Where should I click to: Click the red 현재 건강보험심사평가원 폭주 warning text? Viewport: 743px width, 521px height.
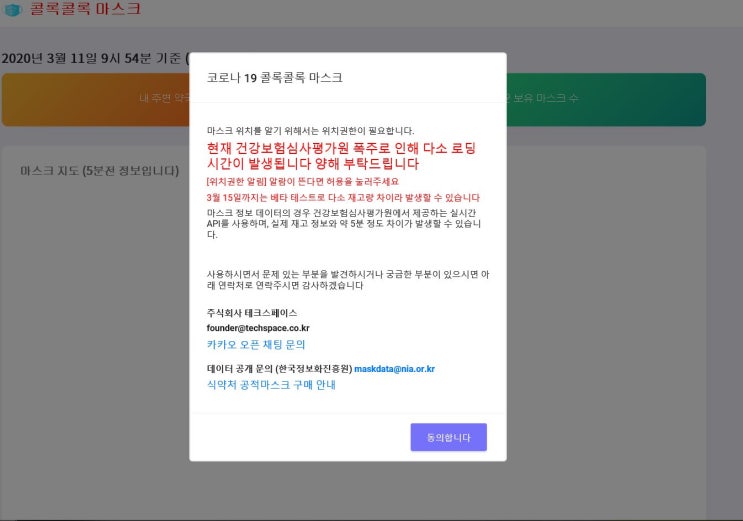(x=341, y=156)
